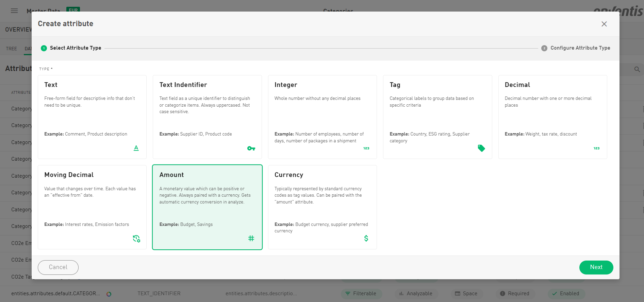Viewport: 644px width, 302px height.
Task: Click the dollar sign icon in Currency card
Action: click(x=366, y=238)
